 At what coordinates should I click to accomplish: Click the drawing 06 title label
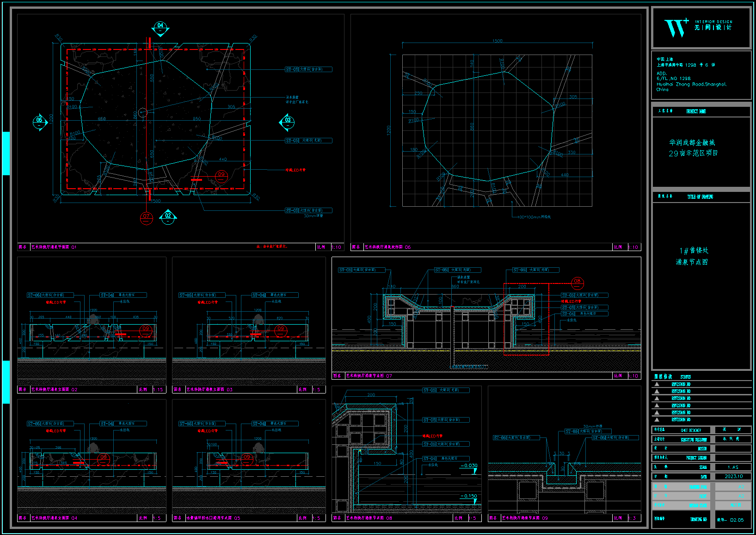(x=387, y=247)
